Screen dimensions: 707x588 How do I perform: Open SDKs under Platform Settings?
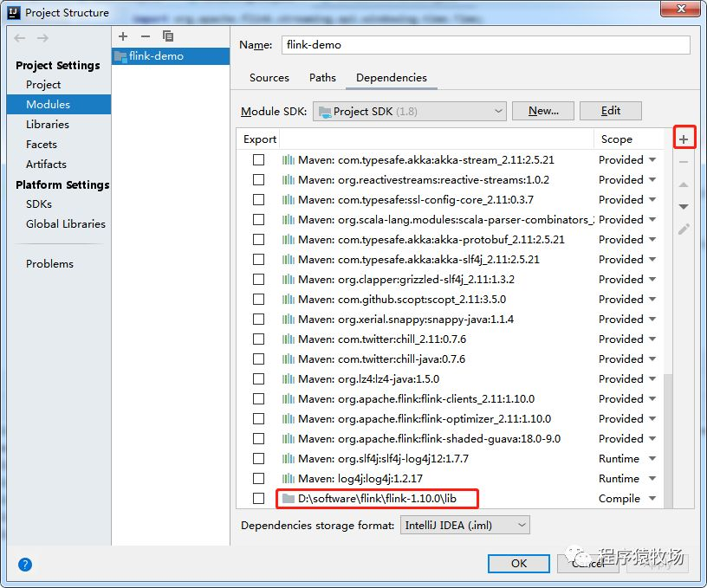[x=39, y=204]
